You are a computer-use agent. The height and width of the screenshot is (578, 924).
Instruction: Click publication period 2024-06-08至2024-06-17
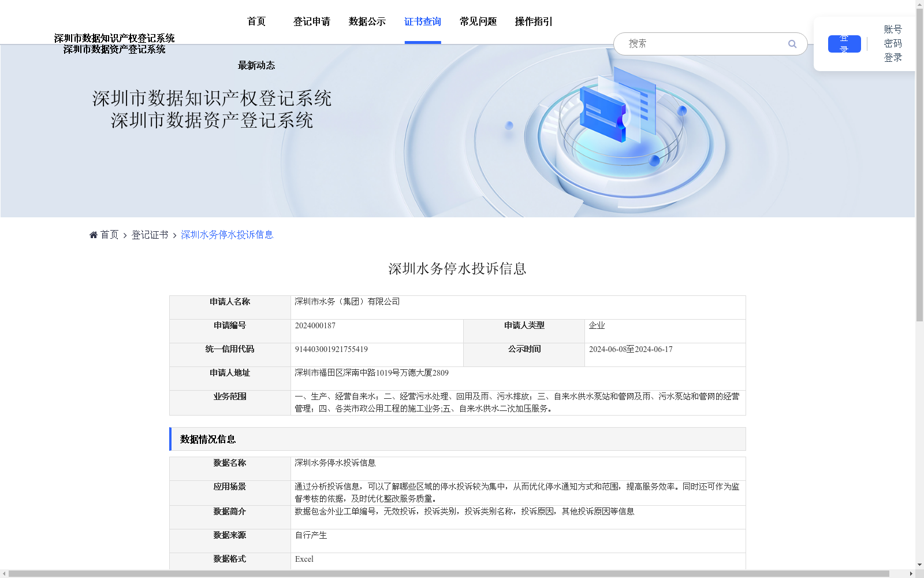point(631,349)
